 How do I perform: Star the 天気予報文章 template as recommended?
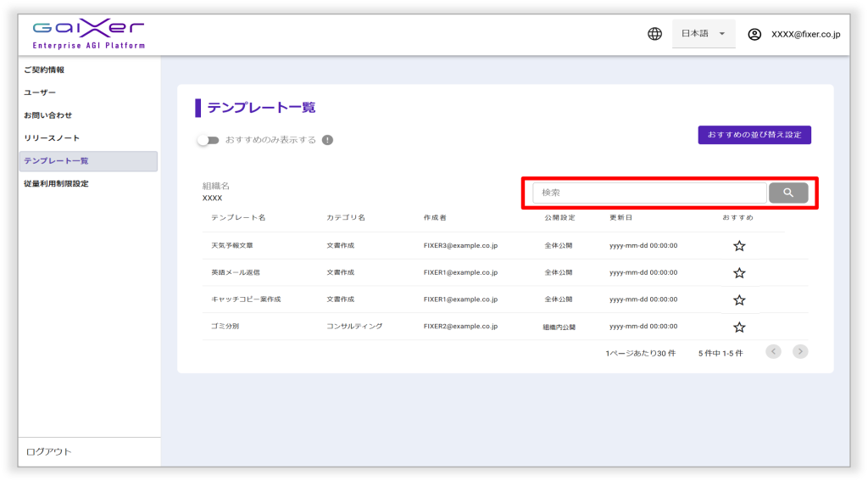coord(739,246)
